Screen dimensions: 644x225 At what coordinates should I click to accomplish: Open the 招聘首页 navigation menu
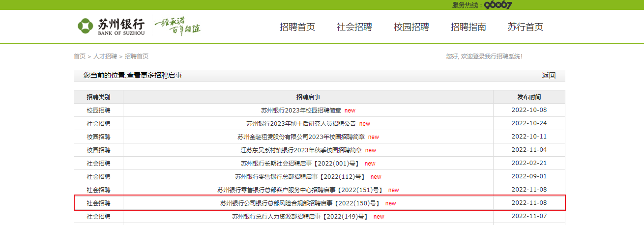coord(297,27)
